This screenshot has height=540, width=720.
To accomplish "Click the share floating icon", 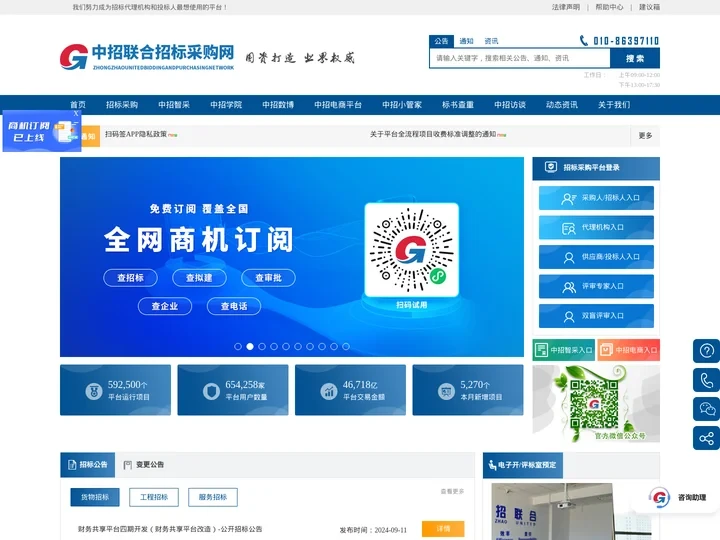I will [706, 438].
